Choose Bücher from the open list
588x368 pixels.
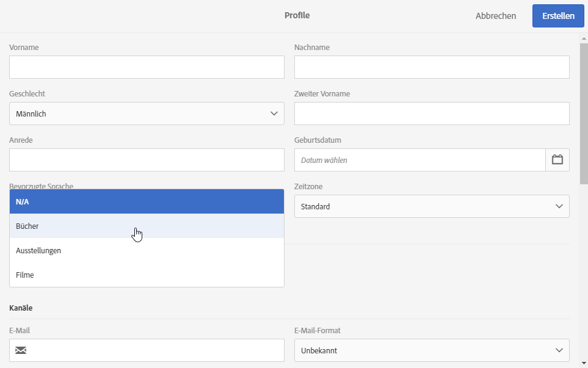pyautogui.click(x=147, y=226)
